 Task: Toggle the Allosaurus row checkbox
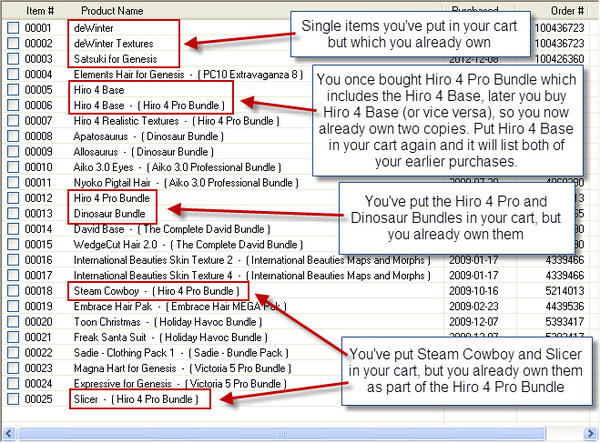pyautogui.click(x=13, y=152)
